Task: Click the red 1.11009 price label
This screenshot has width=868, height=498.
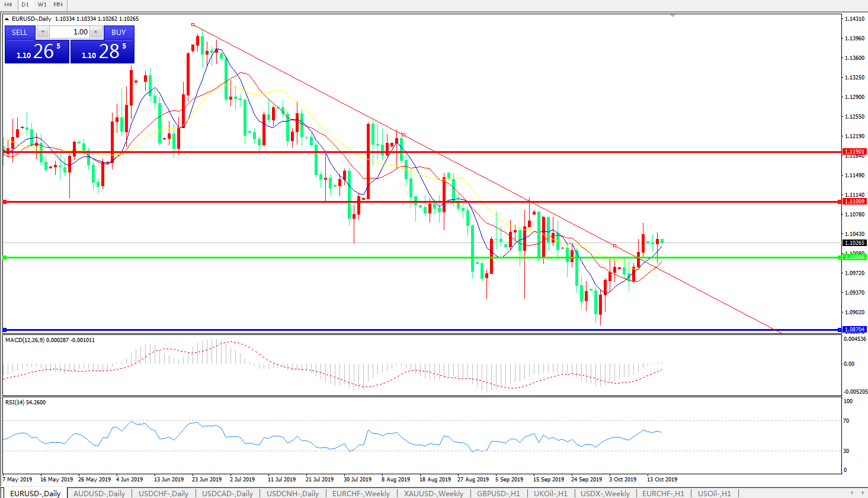Action: pos(854,202)
